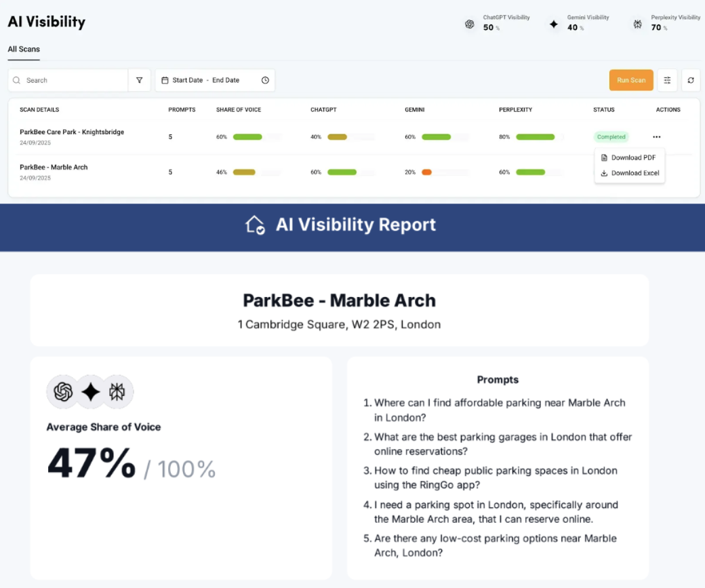
Task: Click Knightsbridge ChatGPT 40% bar
Action: [337, 137]
